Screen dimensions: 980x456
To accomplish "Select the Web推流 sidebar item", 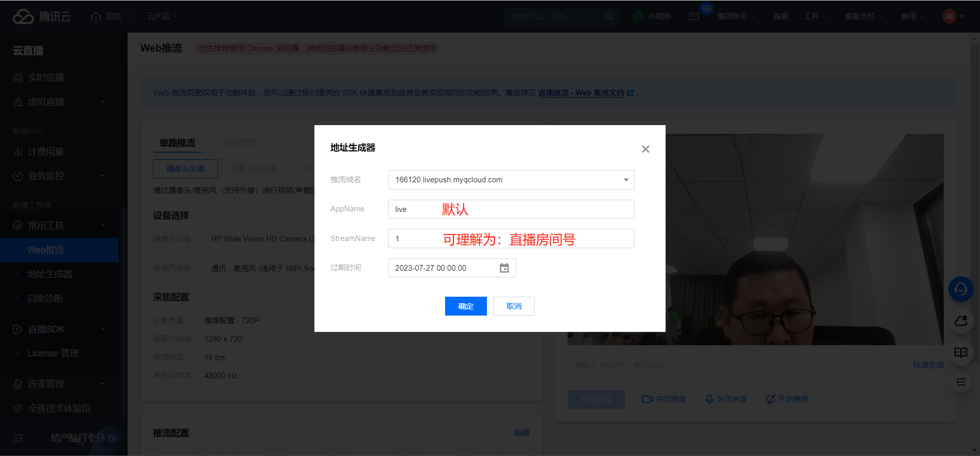I will [x=59, y=250].
